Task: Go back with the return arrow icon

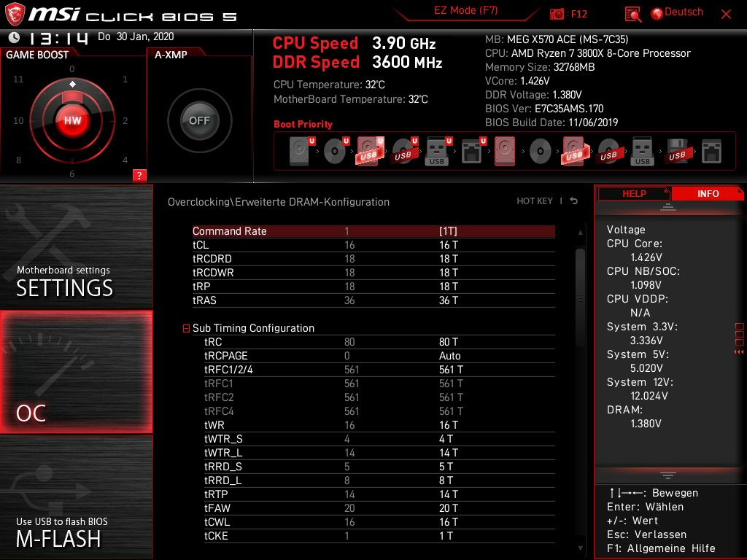Action: 574,201
